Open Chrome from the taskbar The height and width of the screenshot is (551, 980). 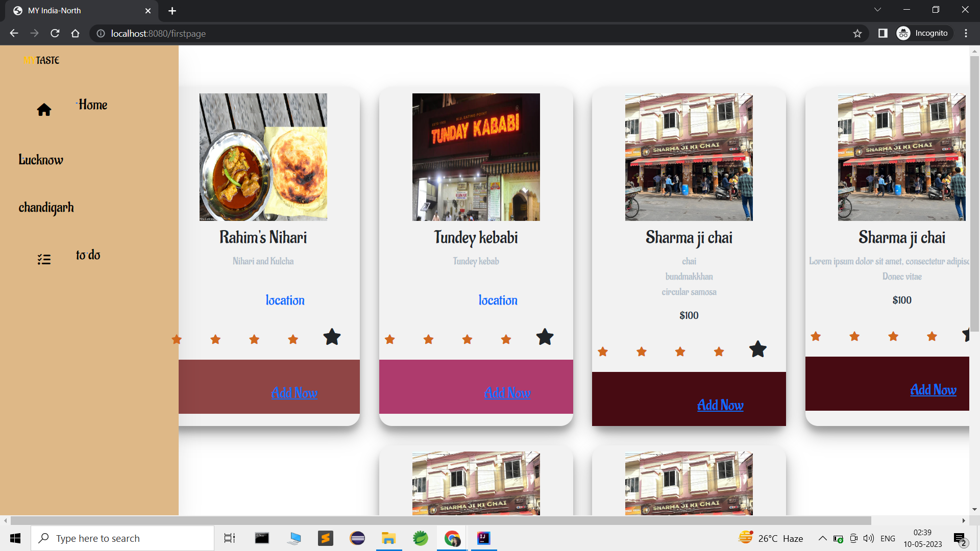click(451, 538)
